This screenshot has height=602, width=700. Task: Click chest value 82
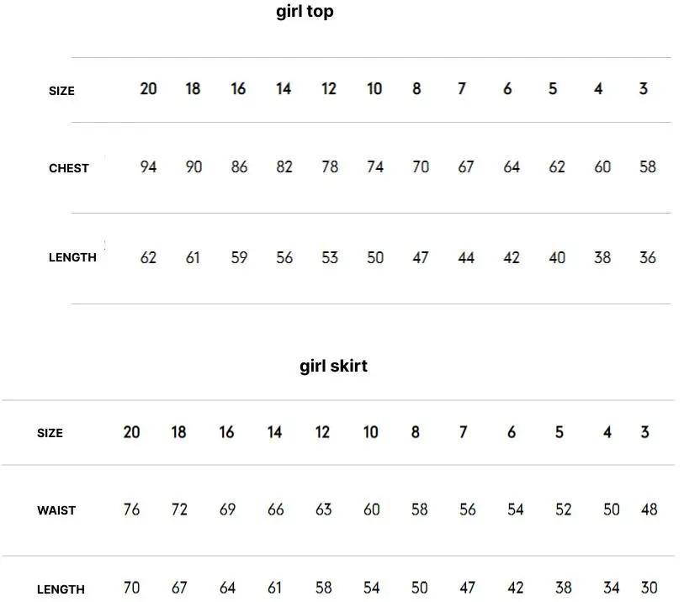tap(284, 167)
